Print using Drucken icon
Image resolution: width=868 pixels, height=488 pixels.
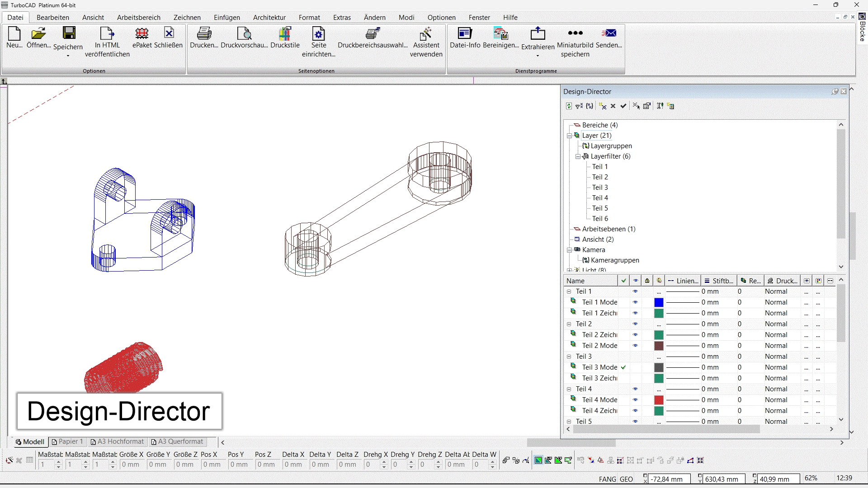click(x=204, y=34)
